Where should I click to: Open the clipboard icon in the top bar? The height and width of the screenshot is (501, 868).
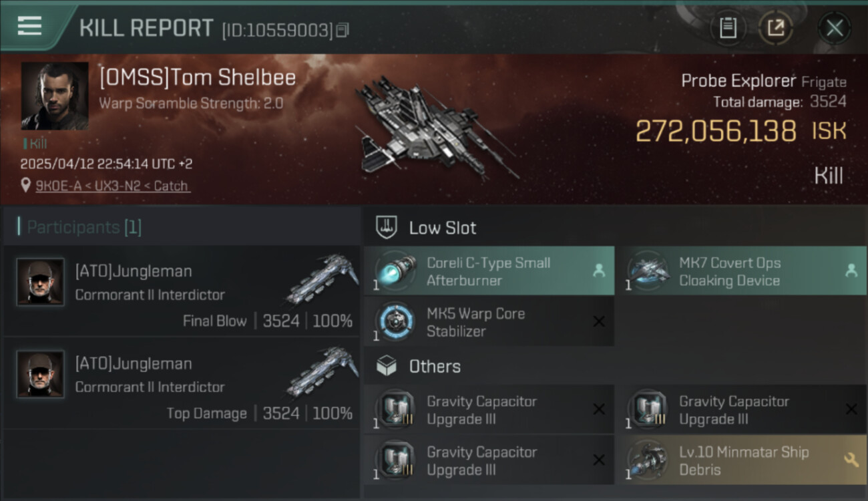[728, 28]
